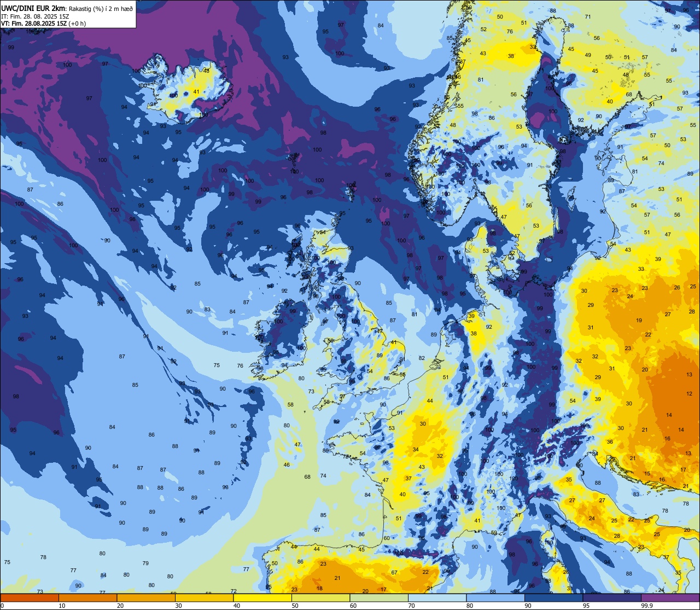This screenshot has height=610, width=700.
Task: Click the map value "79" over the southwest ocean
Action: point(145,563)
